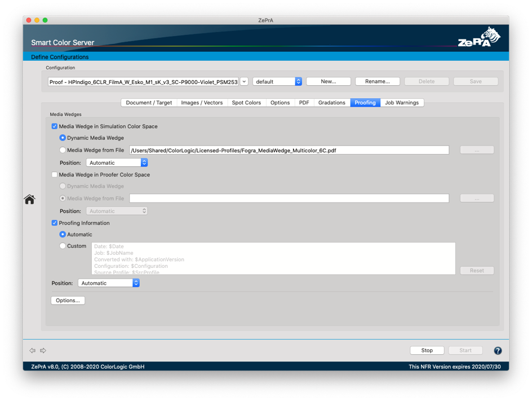
Task: Click the New... configuration button
Action: click(329, 81)
